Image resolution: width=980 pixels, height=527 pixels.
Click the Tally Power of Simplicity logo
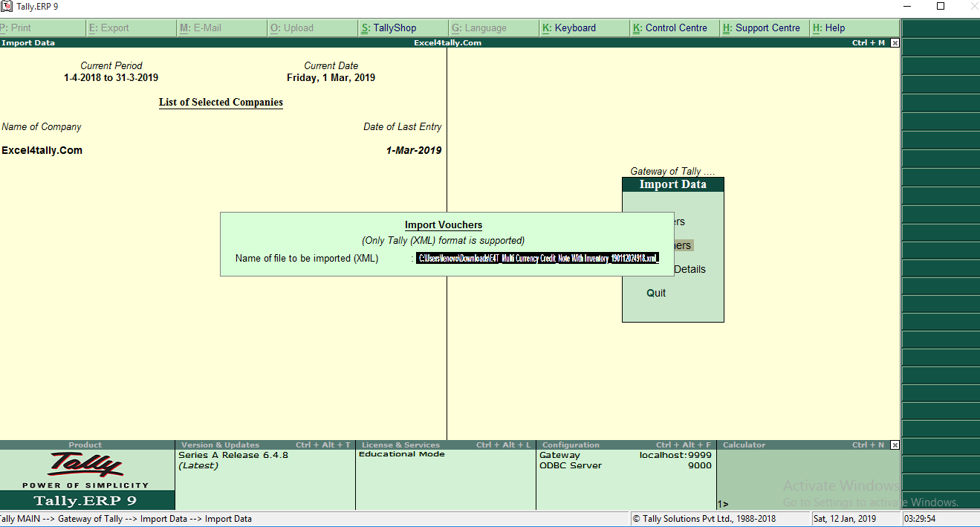pyautogui.click(x=85, y=470)
